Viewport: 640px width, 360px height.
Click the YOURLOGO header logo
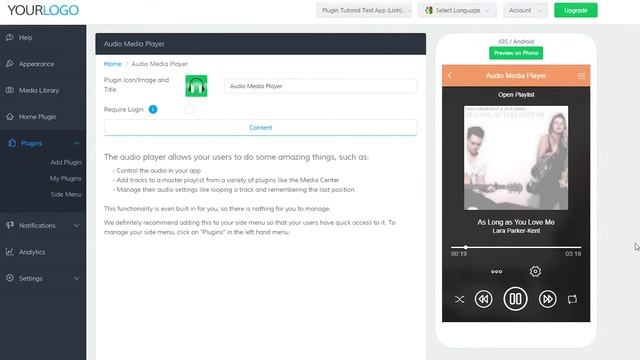(43, 10)
